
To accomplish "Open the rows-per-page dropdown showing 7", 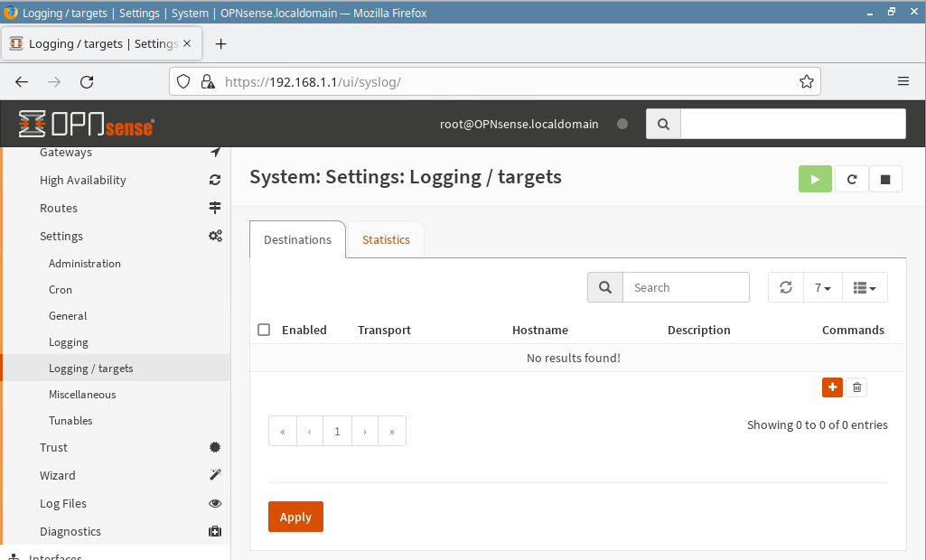I will 822,288.
